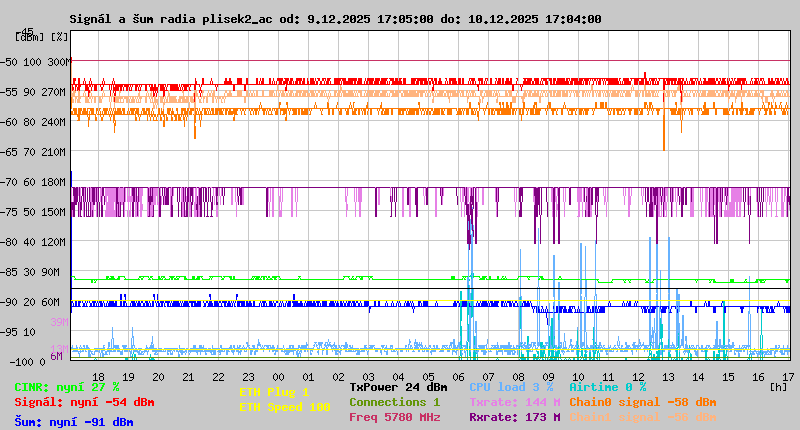Click hour '06' on the time axis
Viewport: 800px width, 430px height.
(459, 377)
